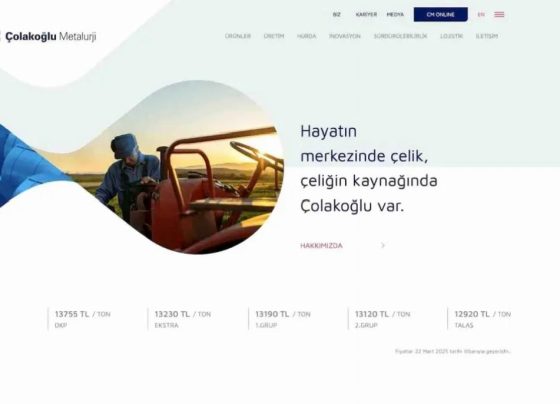Screen dimensions: 560x404
Task: Open the İNOVASYON navigation item
Action: tap(345, 36)
